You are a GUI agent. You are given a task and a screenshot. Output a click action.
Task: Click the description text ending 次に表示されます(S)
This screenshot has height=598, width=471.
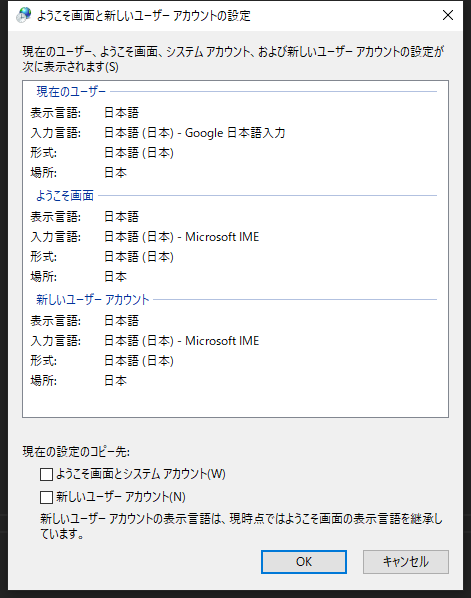(x=233, y=59)
